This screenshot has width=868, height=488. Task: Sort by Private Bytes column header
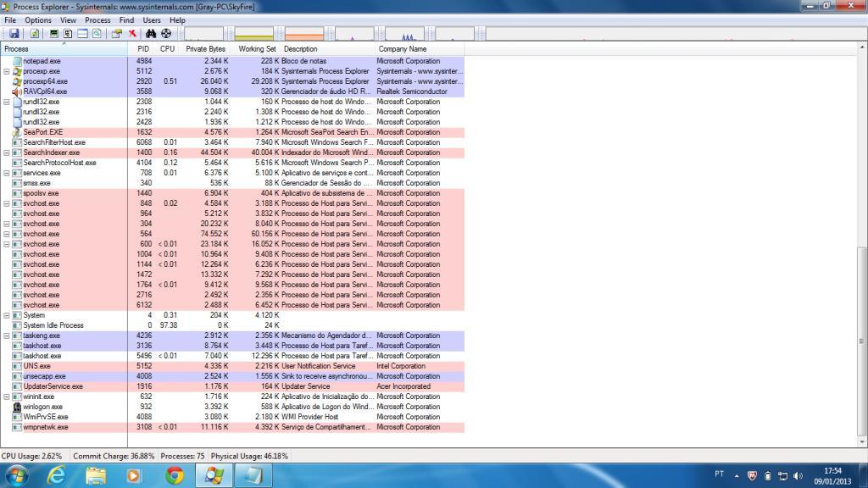(205, 48)
